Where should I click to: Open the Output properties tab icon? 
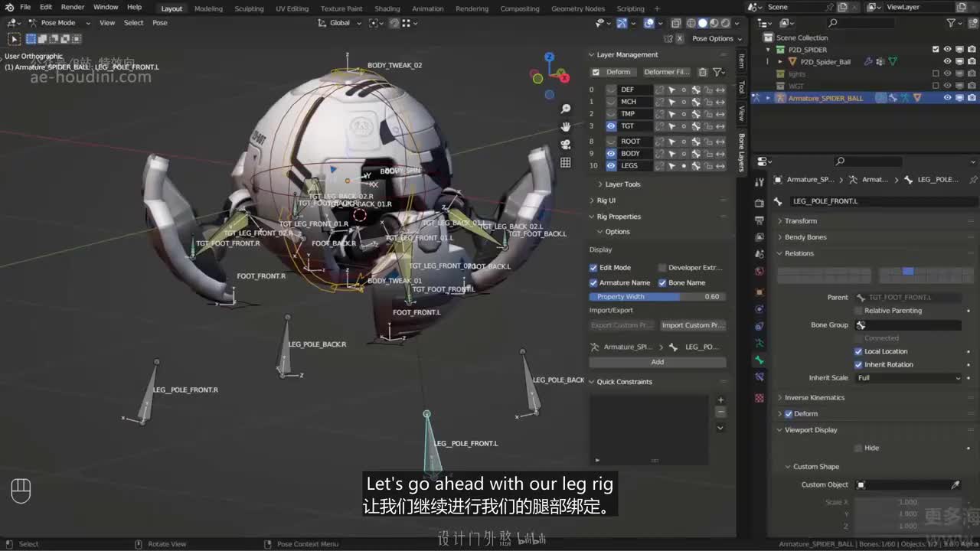(x=759, y=220)
